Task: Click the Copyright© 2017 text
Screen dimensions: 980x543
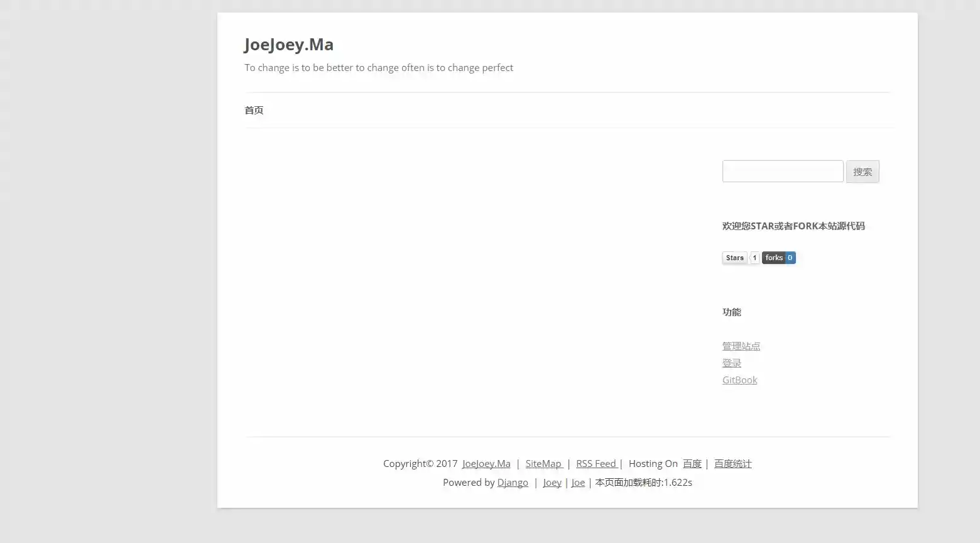Action: 420,464
